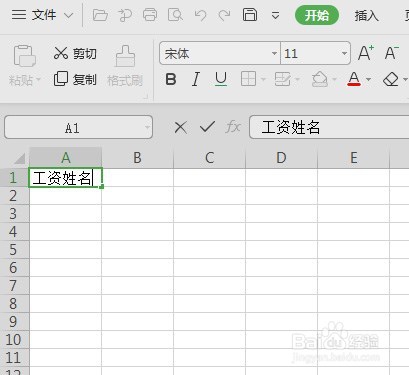Expand the quick access toolbar dropdown
The width and height of the screenshot is (409, 375).
[x=275, y=15]
